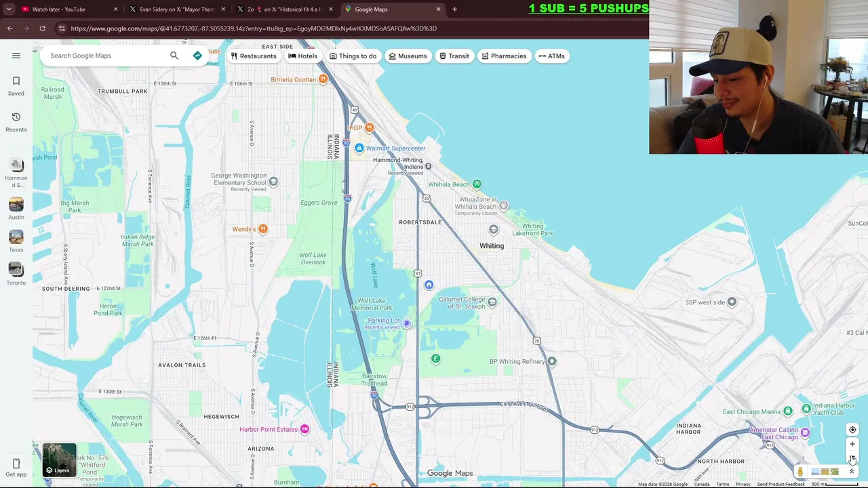Viewport: 868px width, 488px height.
Task: Open recent Austin item in sidebar
Action: pyautogui.click(x=16, y=209)
